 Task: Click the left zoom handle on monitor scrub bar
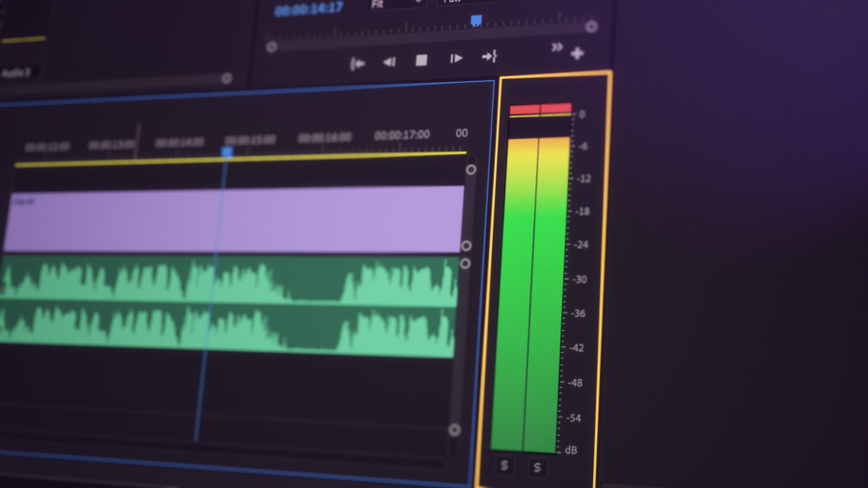coord(271,47)
